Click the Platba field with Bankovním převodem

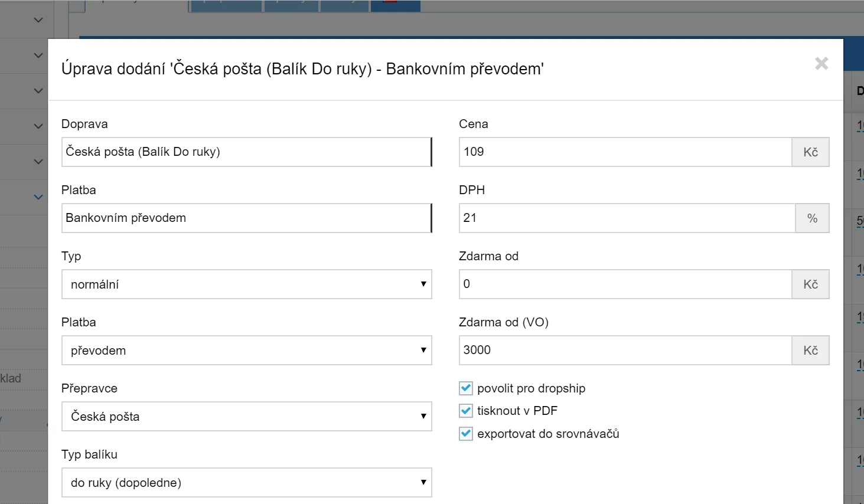(247, 218)
